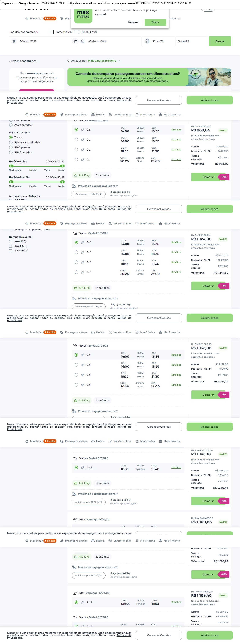
Task: Click the swap origin and destination arrows icon
Action: [x=75, y=41]
